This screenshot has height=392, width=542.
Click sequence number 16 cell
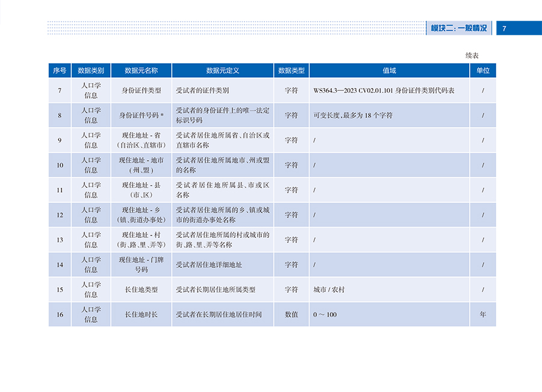click(60, 314)
